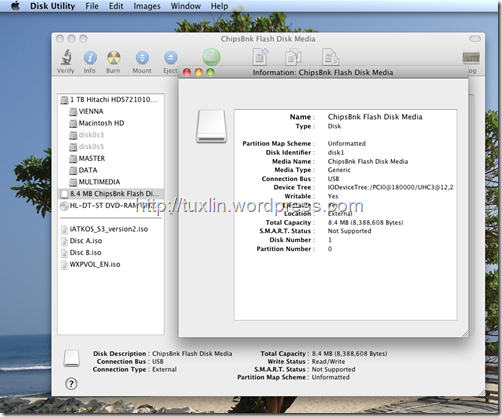Click the Unformatted Partition Map Scheme value in Information window
The image size is (502, 417).
pos(347,143)
